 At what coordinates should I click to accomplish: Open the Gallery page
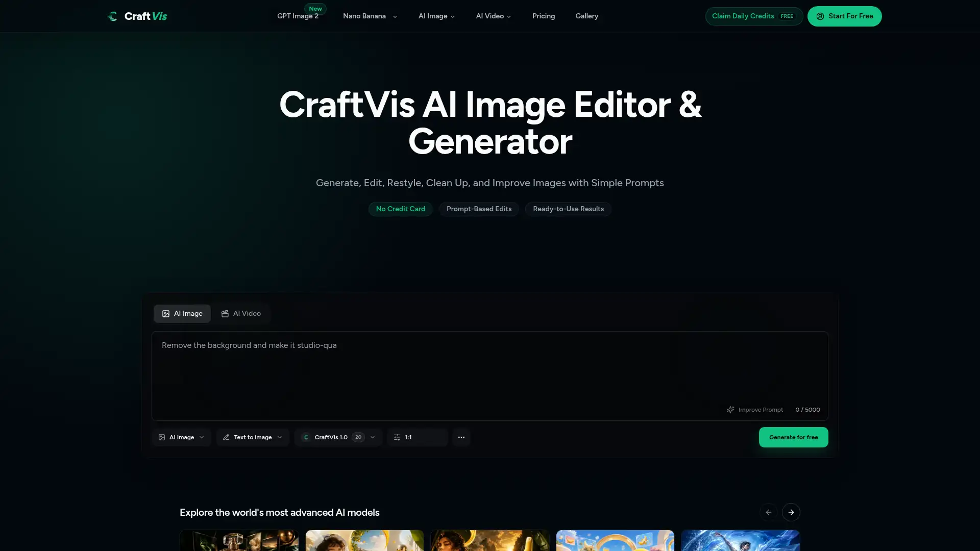[586, 16]
